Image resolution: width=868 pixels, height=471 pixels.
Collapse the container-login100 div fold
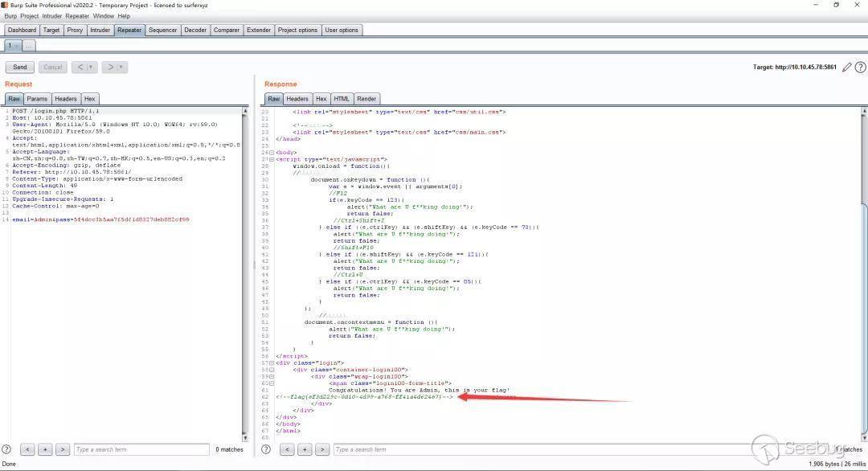point(272,370)
